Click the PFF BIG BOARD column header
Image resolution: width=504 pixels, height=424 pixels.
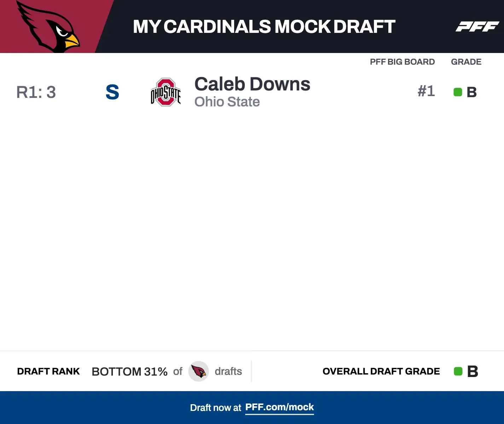click(x=402, y=62)
